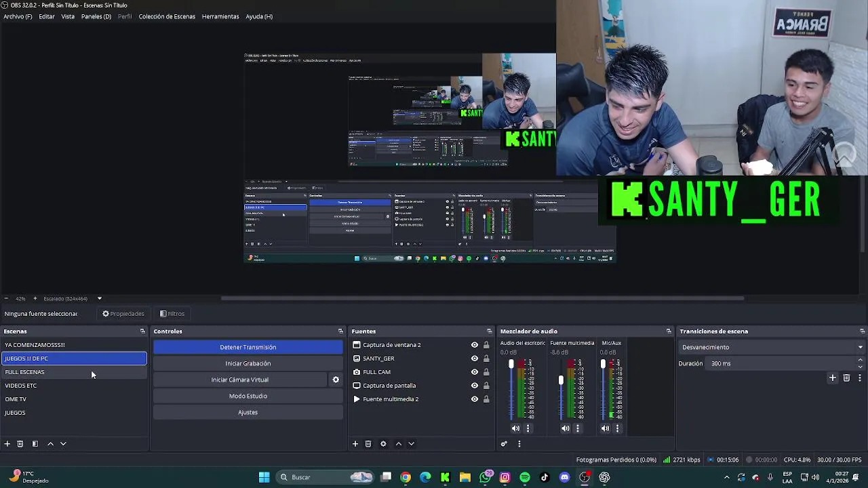The width and height of the screenshot is (868, 488).
Task: Toggle visibility of Captura de pantalla
Action: tap(475, 386)
